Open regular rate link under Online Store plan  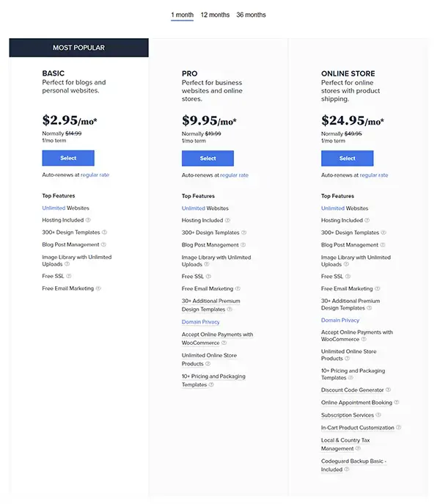click(373, 175)
